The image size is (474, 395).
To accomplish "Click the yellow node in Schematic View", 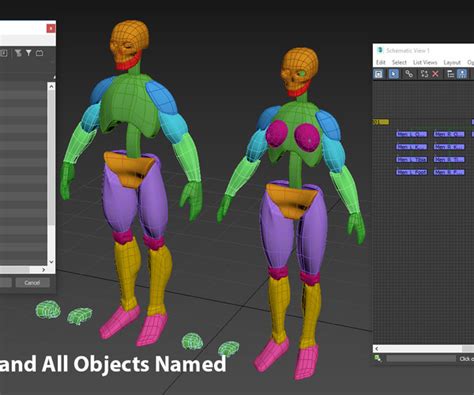I will (381, 122).
